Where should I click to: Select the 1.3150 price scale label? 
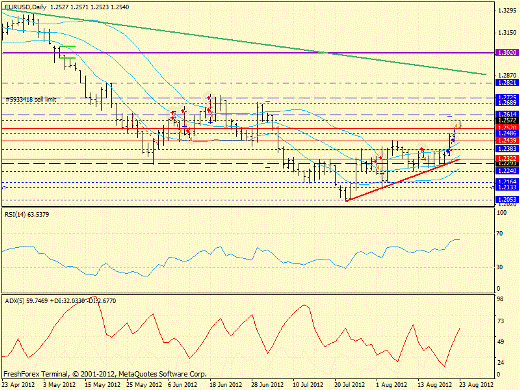pos(507,33)
